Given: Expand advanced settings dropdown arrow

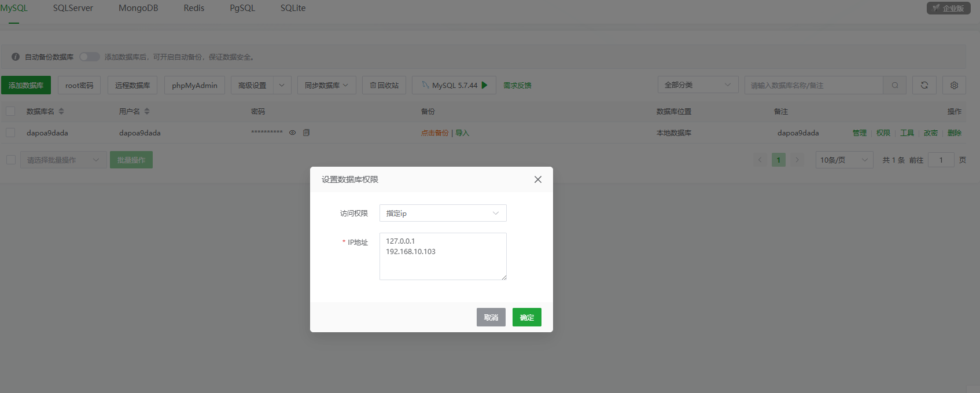Looking at the screenshot, I should point(282,85).
